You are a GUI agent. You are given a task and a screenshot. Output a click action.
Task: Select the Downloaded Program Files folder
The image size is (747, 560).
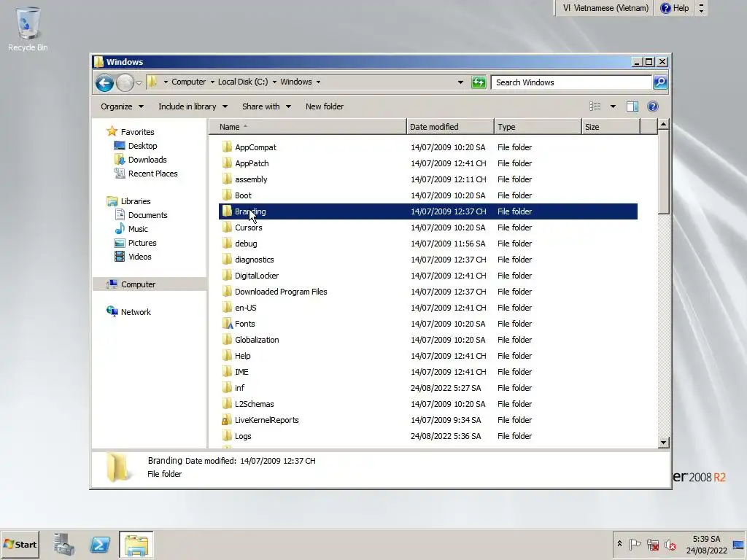click(x=427, y=292)
